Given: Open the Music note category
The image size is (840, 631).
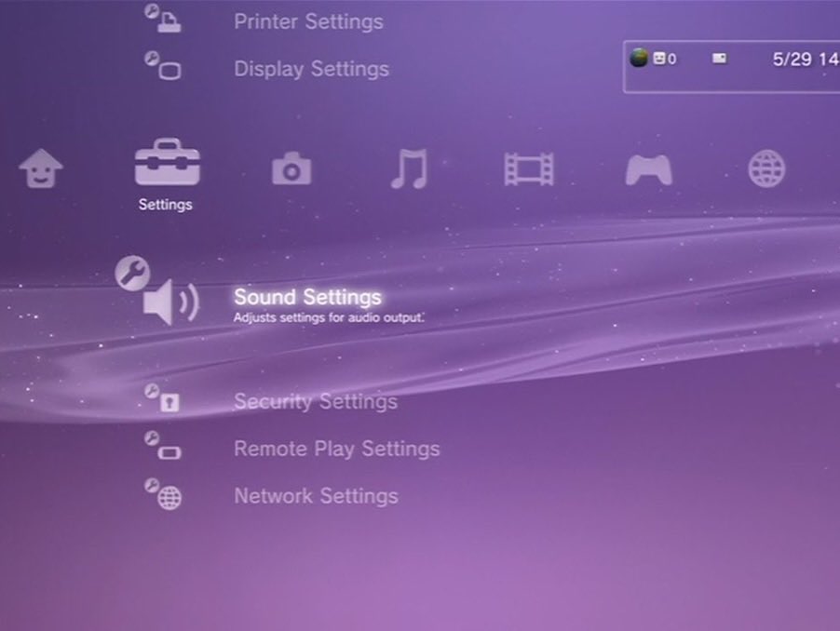Looking at the screenshot, I should (409, 168).
